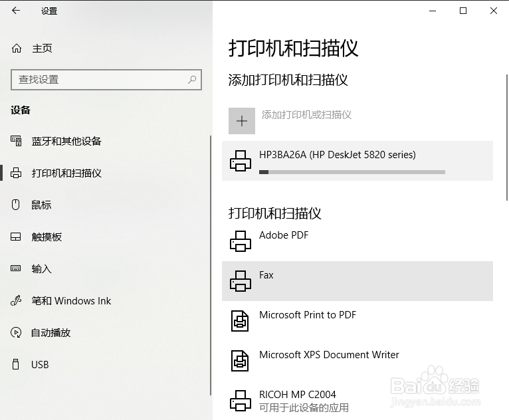
Task: Click the Microsoft Print to PDF icon
Action: 240,321
